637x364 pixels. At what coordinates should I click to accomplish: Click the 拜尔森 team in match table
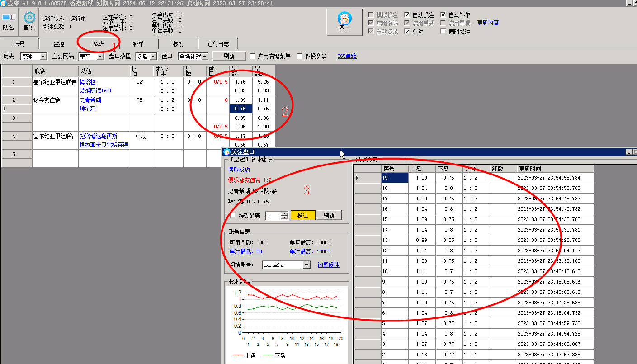tap(88, 109)
